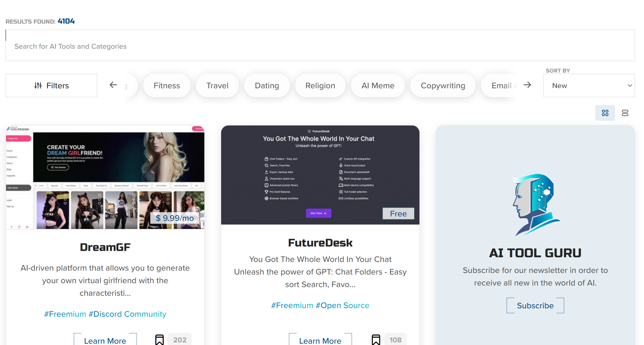
Task: Click the #Freemium tag under DreamGF
Action: (65, 314)
